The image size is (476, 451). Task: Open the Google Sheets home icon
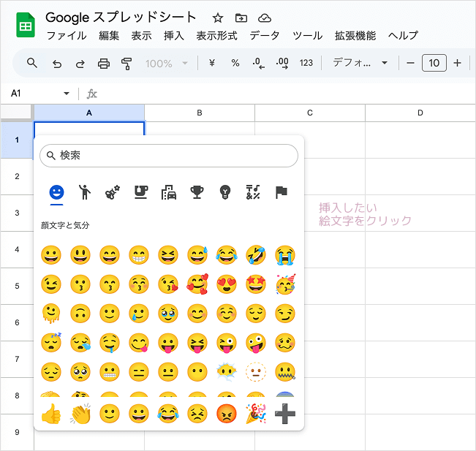tap(26, 25)
